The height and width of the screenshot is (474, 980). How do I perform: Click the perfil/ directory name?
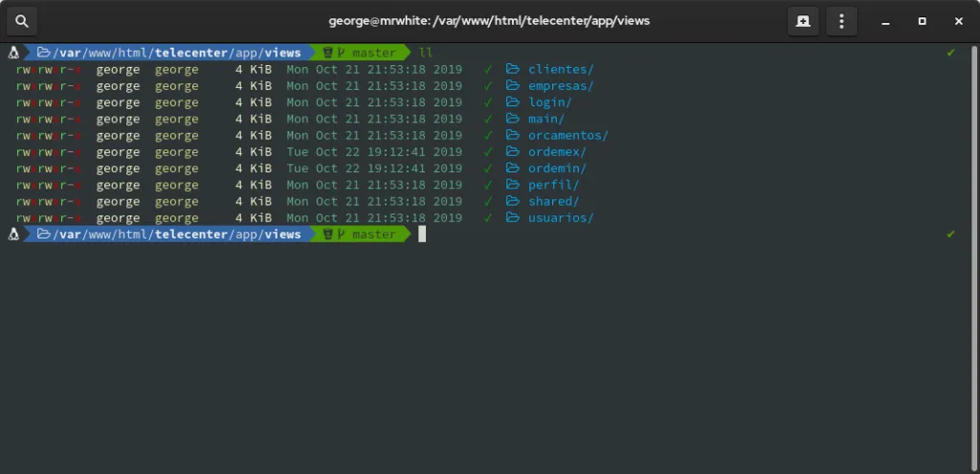pyautogui.click(x=554, y=185)
